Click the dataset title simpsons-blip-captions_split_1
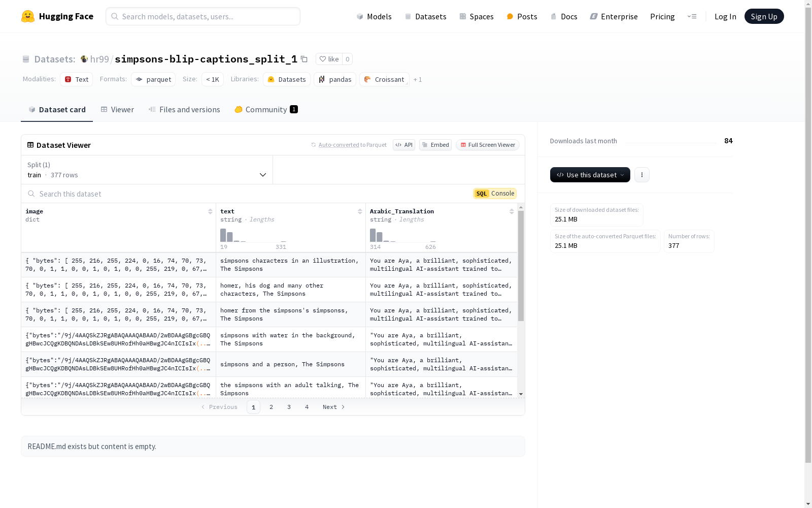 tap(206, 59)
